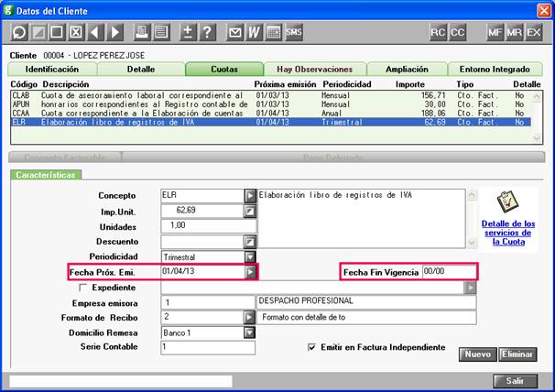
Task: Click the plus/minus toolbar icon
Action: pyautogui.click(x=188, y=33)
